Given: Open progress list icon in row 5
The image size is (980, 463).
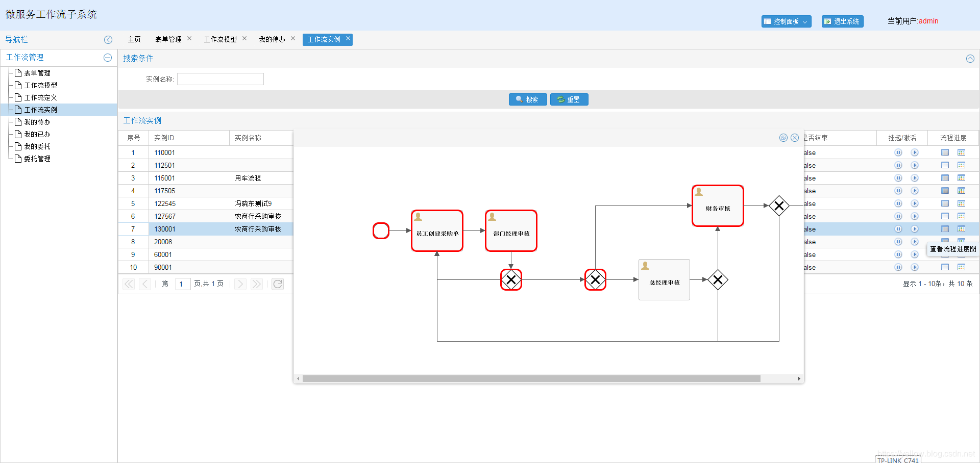Looking at the screenshot, I should tap(945, 203).
